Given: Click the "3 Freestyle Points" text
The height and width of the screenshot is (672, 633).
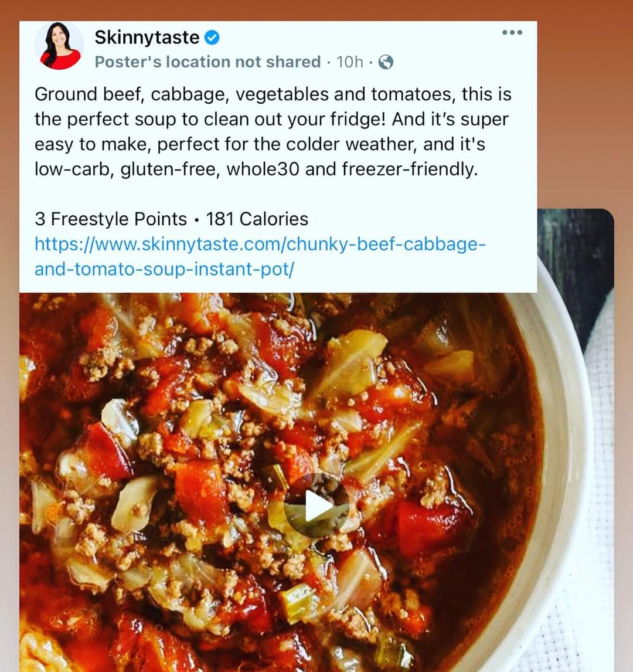Looking at the screenshot, I should coord(111,219).
